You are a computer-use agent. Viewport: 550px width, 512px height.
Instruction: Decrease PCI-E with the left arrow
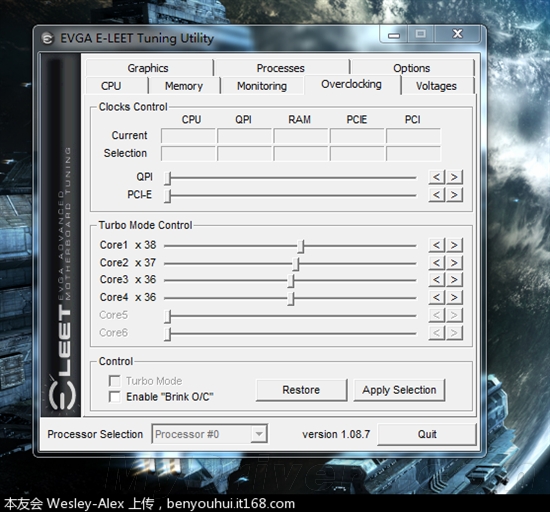437,195
